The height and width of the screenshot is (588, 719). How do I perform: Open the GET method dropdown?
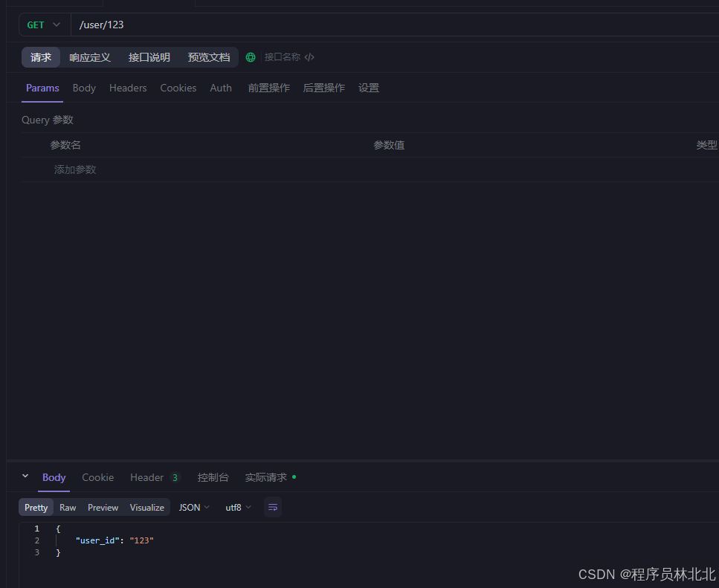tap(44, 25)
